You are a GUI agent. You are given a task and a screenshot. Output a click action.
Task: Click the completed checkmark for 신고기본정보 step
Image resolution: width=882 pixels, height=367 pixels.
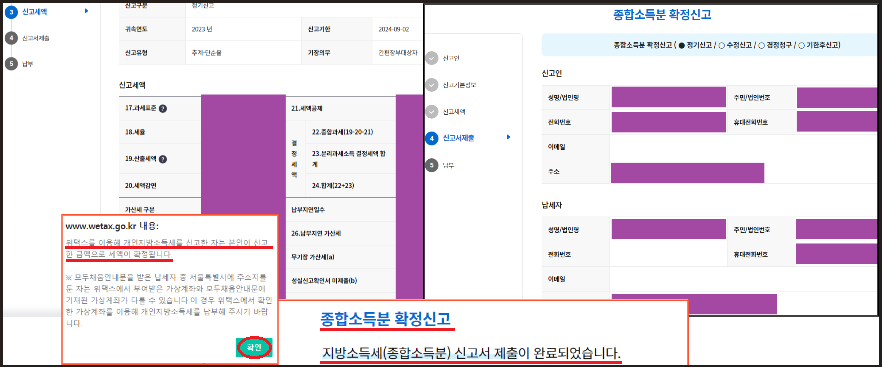(431, 85)
